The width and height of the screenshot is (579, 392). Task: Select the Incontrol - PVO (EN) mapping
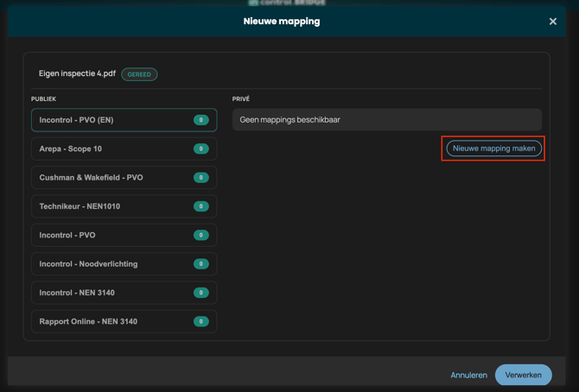[112, 120]
